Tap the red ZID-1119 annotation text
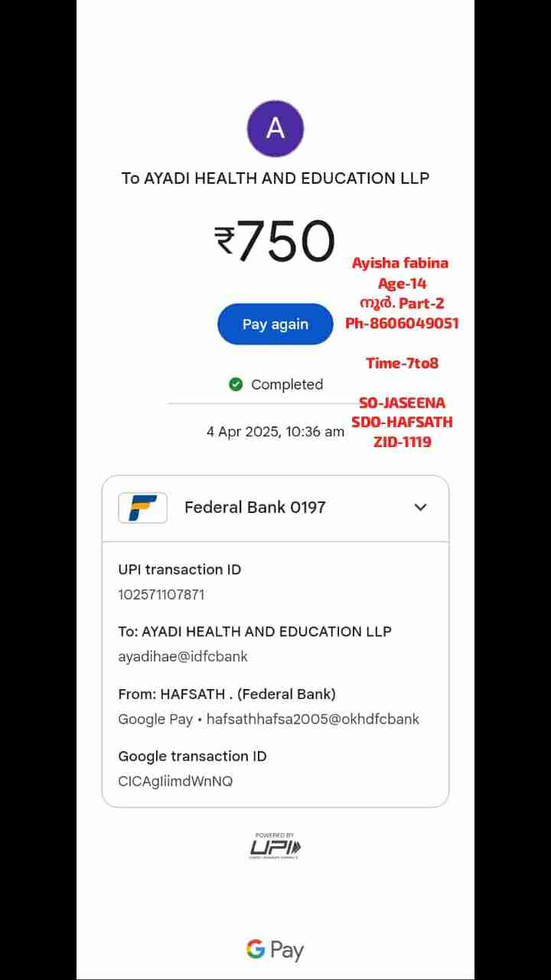The width and height of the screenshot is (551, 980). (x=402, y=442)
